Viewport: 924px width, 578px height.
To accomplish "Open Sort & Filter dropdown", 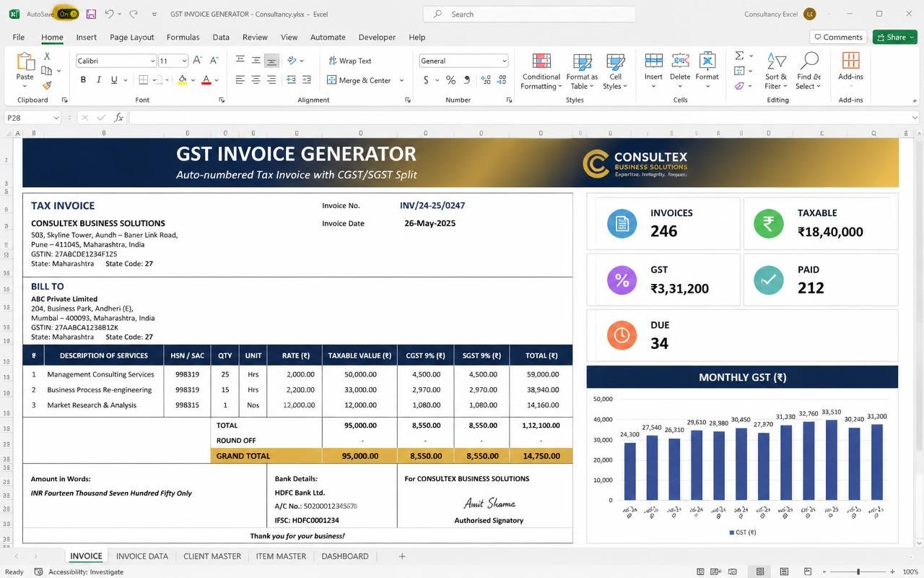I will pos(776,71).
